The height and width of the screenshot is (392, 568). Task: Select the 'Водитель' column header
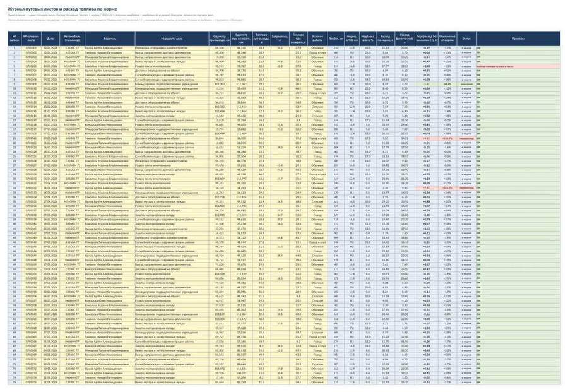[110, 39]
